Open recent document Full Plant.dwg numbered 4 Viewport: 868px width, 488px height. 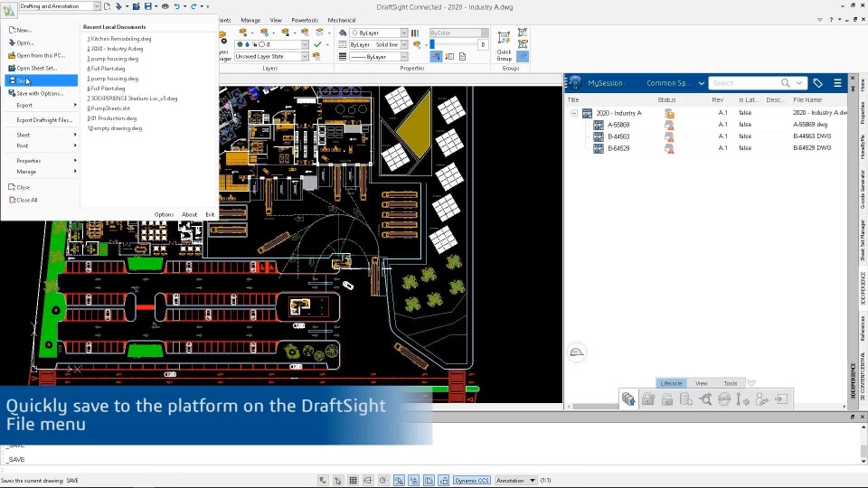[x=106, y=69]
